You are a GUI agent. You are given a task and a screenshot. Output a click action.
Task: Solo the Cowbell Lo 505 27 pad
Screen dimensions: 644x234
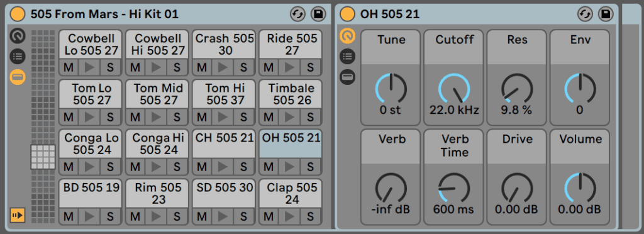tap(111, 67)
